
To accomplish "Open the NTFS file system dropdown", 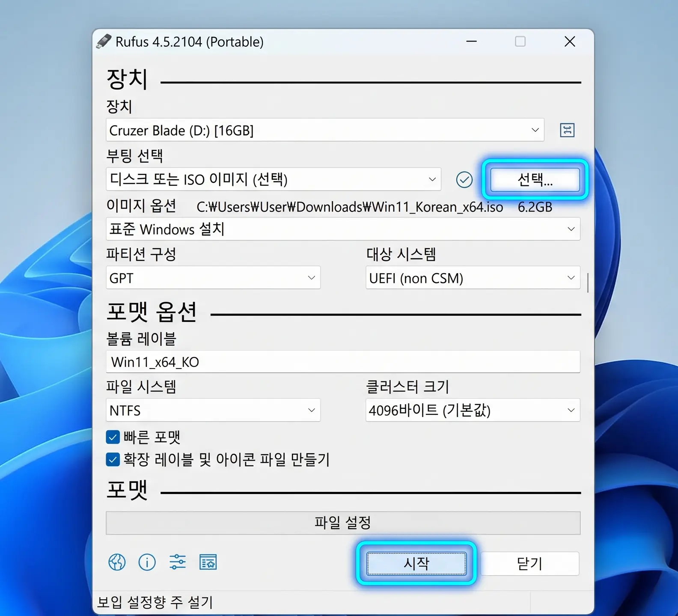I will 213,410.
